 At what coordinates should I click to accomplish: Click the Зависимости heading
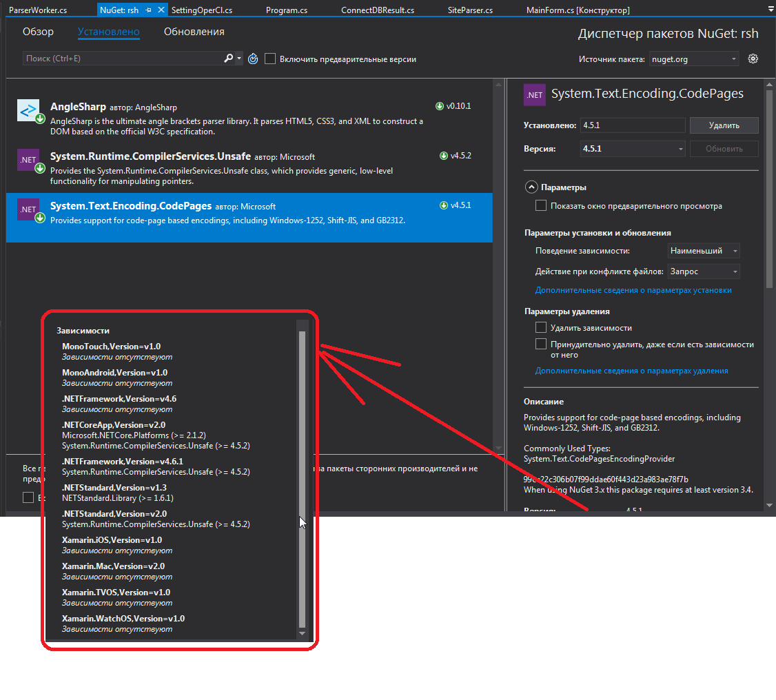point(83,331)
